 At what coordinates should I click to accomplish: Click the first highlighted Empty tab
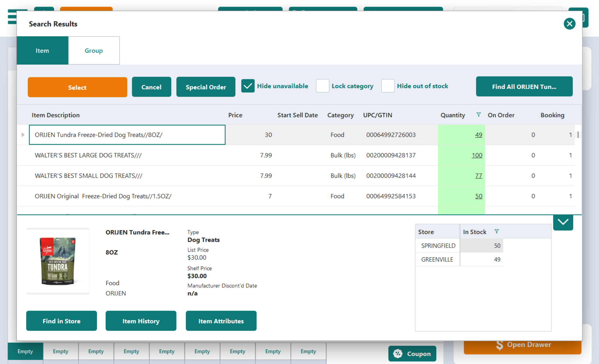25,351
